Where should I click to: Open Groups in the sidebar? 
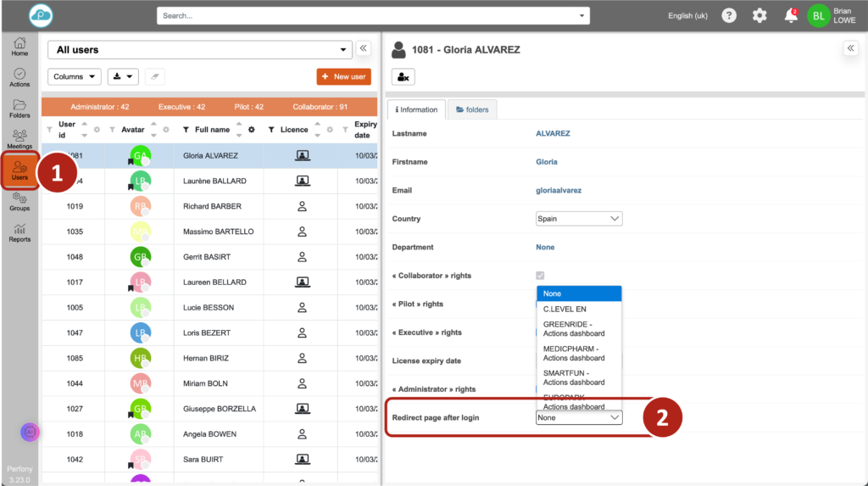click(19, 201)
